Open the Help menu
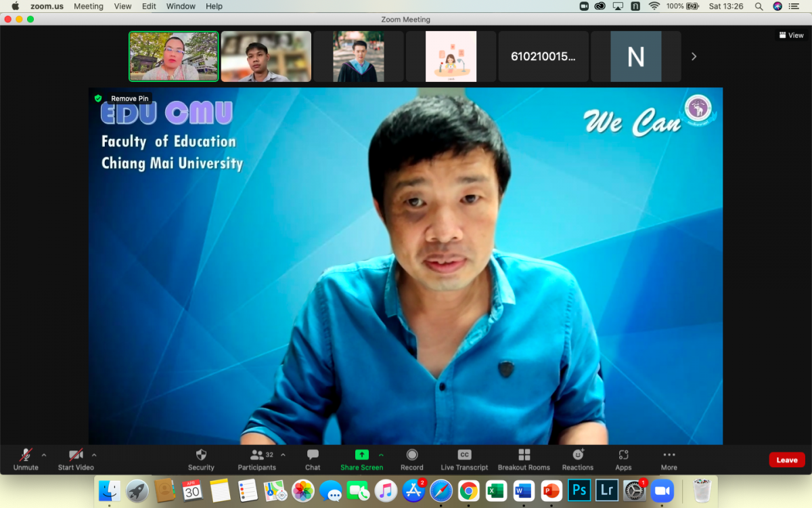This screenshot has height=508, width=812. [x=214, y=6]
